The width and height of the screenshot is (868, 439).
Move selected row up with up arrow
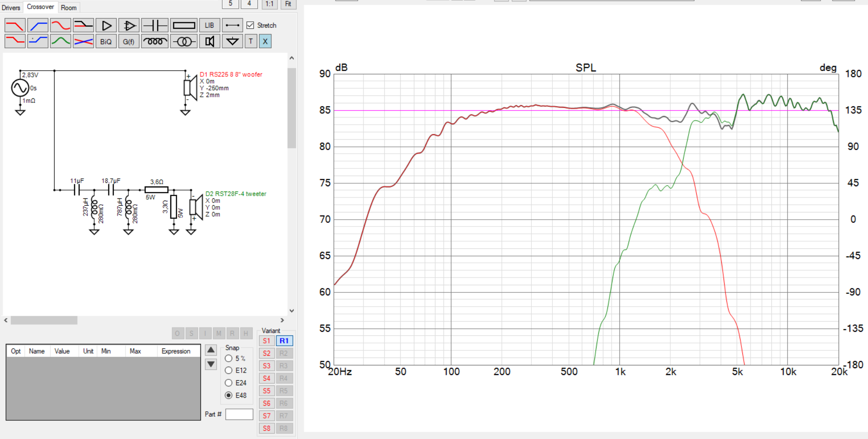pos(211,350)
